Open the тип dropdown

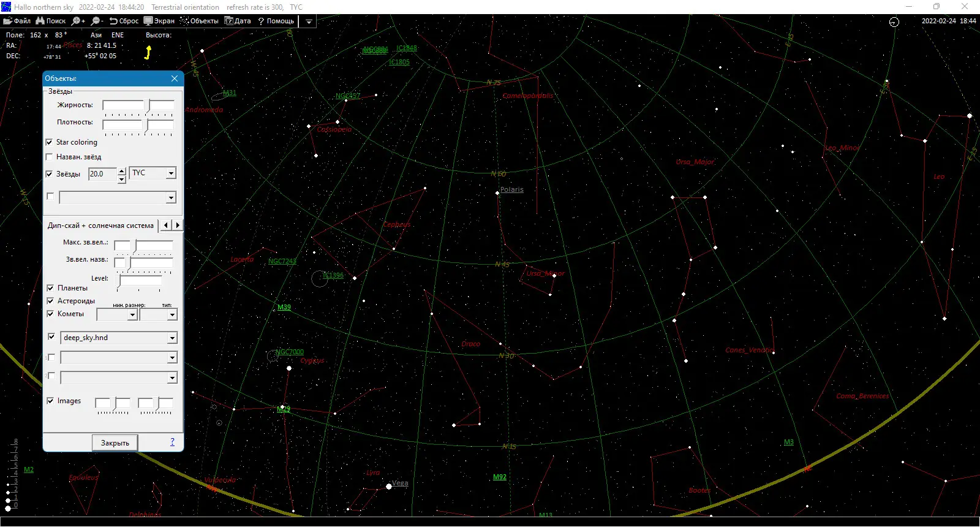(x=172, y=315)
